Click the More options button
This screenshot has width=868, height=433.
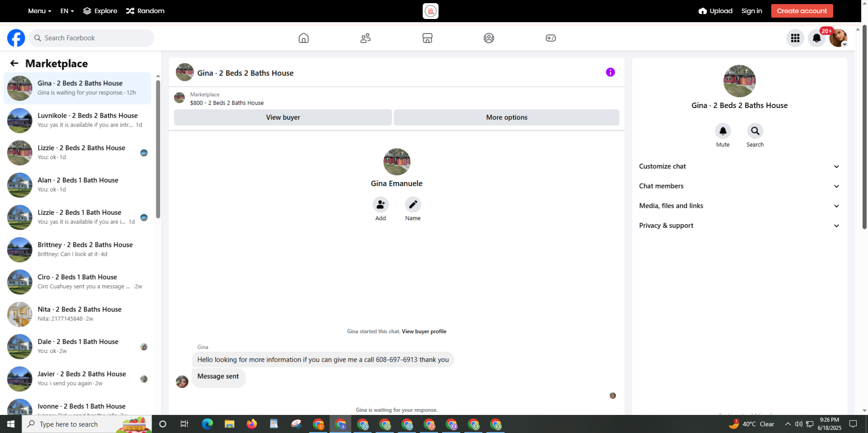(x=507, y=118)
